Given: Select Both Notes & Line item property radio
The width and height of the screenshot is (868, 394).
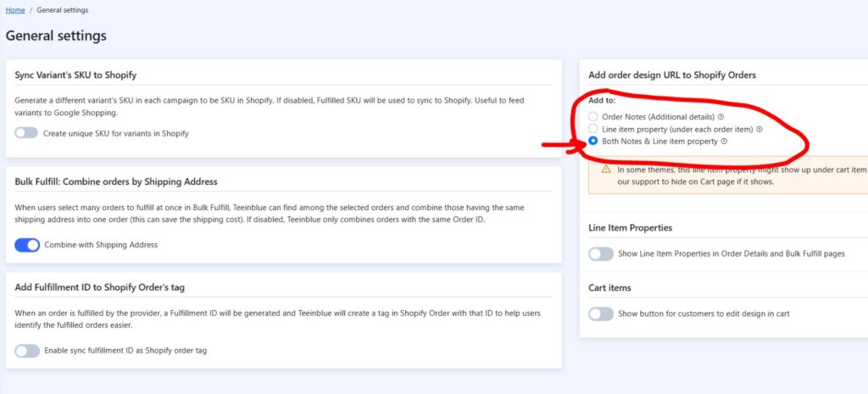Looking at the screenshot, I should 593,142.
